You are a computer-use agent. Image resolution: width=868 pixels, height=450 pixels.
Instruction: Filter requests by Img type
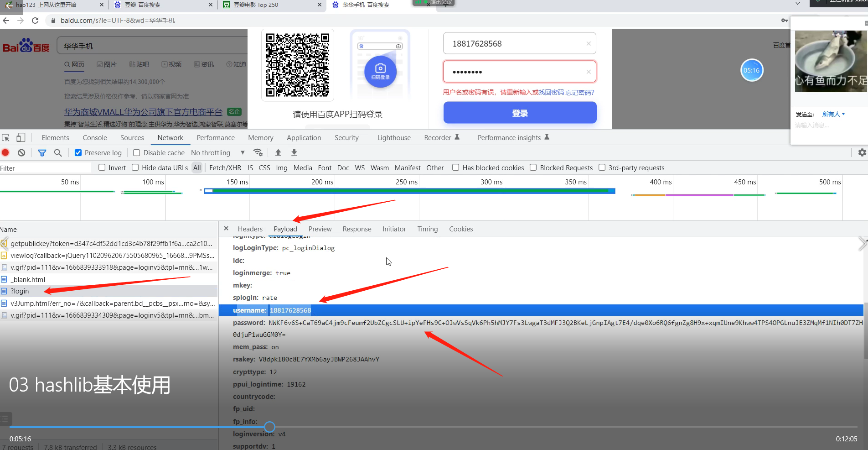pos(282,168)
